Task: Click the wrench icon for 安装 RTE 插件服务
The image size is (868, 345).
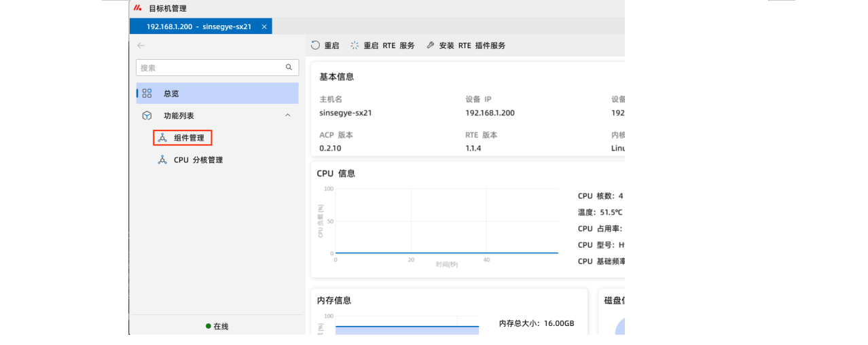Action: click(x=431, y=46)
